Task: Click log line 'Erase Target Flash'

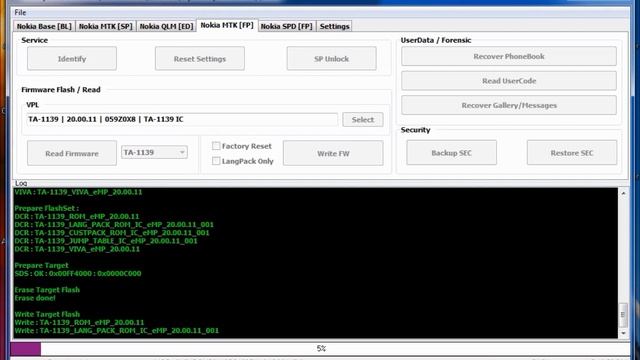Action: tap(47, 290)
